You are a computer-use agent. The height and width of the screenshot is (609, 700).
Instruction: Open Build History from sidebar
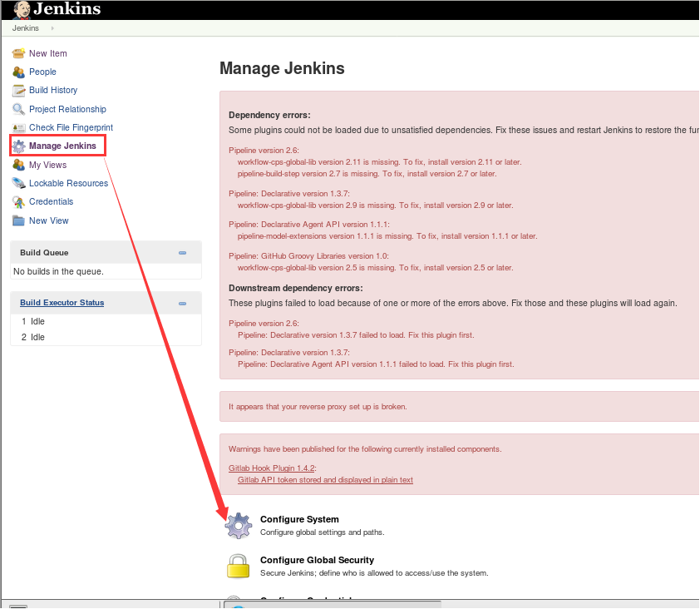pos(53,90)
